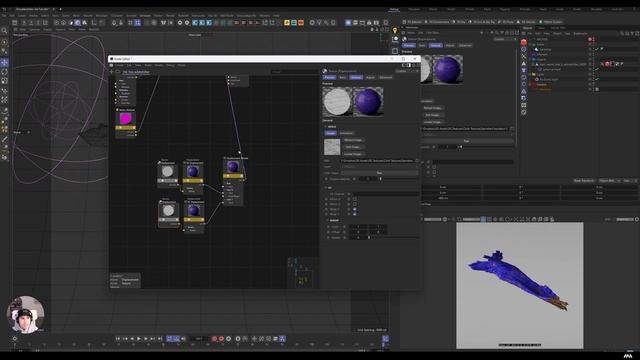Switch to Remap tab in Node Editor attributes

click(370, 77)
